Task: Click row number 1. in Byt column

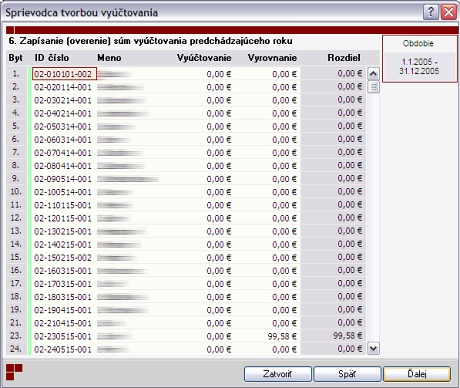Action: pos(16,73)
